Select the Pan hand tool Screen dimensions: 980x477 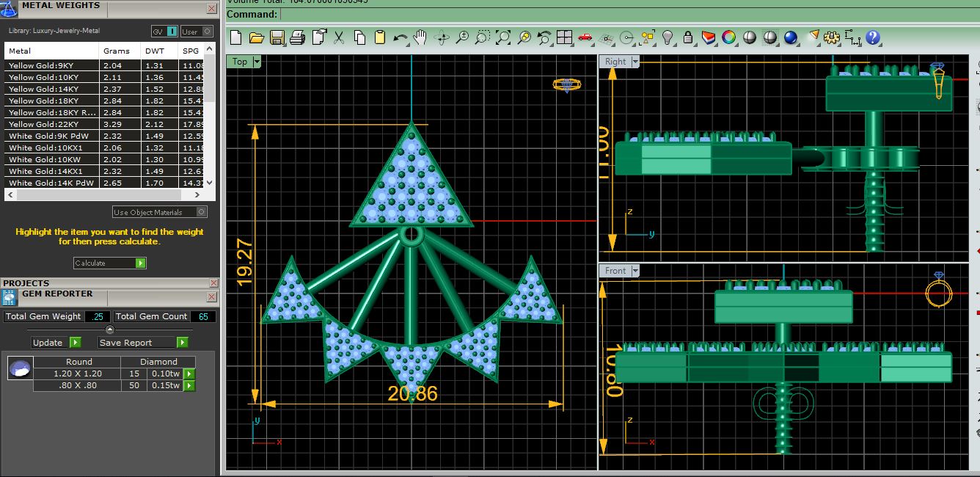click(x=420, y=37)
